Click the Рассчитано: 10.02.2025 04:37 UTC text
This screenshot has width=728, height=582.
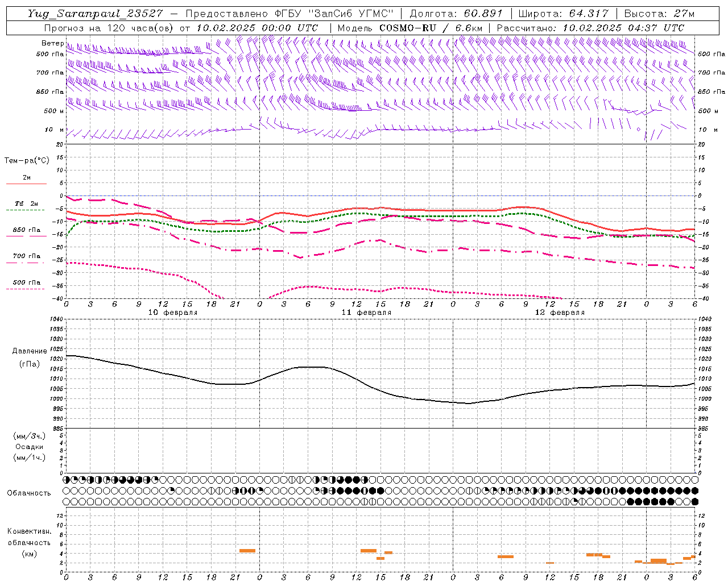[x=590, y=28]
